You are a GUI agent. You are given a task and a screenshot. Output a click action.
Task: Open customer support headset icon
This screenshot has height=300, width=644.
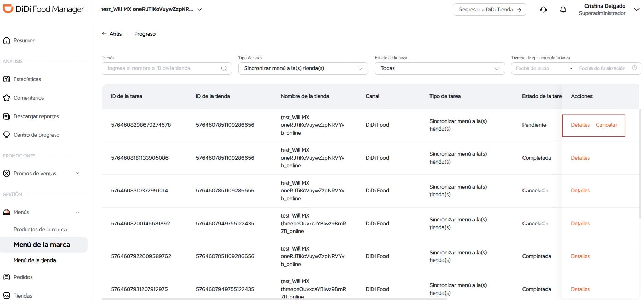[x=543, y=10]
